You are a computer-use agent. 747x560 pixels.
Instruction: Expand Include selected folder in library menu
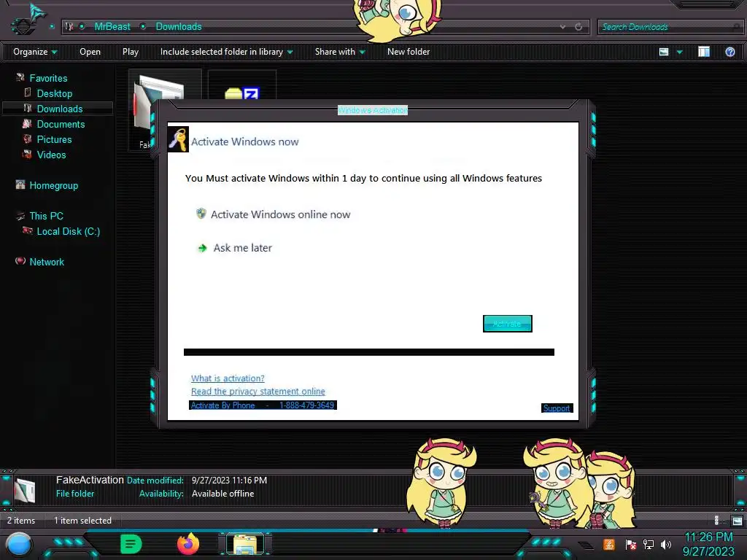[x=226, y=52]
